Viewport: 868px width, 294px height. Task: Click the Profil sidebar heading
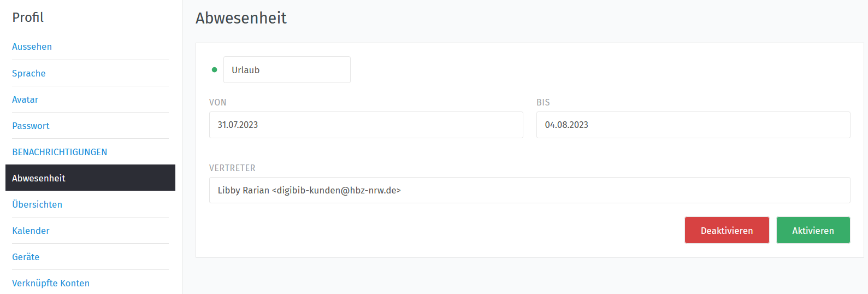pyautogui.click(x=28, y=17)
